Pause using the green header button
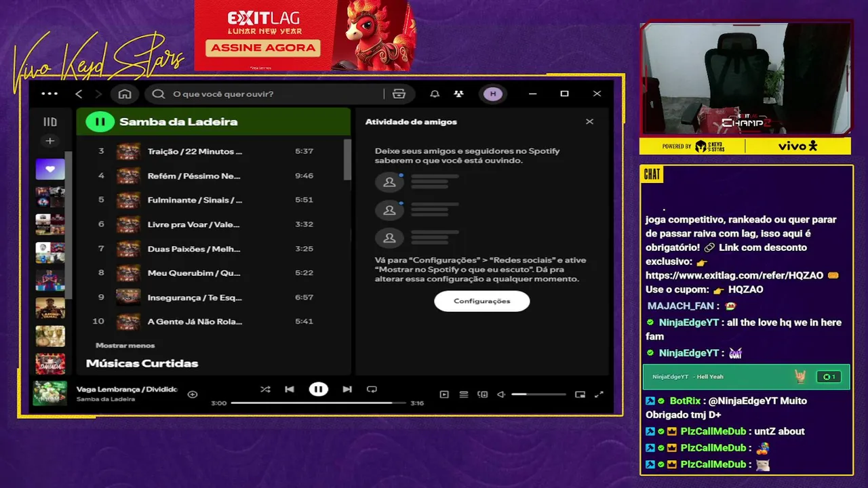Screen dimensions: 868x488 click(100, 122)
